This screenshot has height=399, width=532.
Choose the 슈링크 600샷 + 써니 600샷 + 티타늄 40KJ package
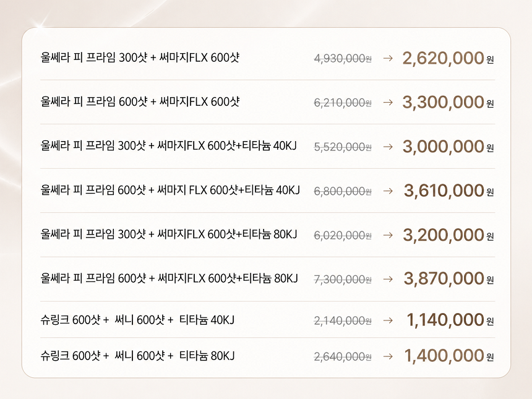137,320
